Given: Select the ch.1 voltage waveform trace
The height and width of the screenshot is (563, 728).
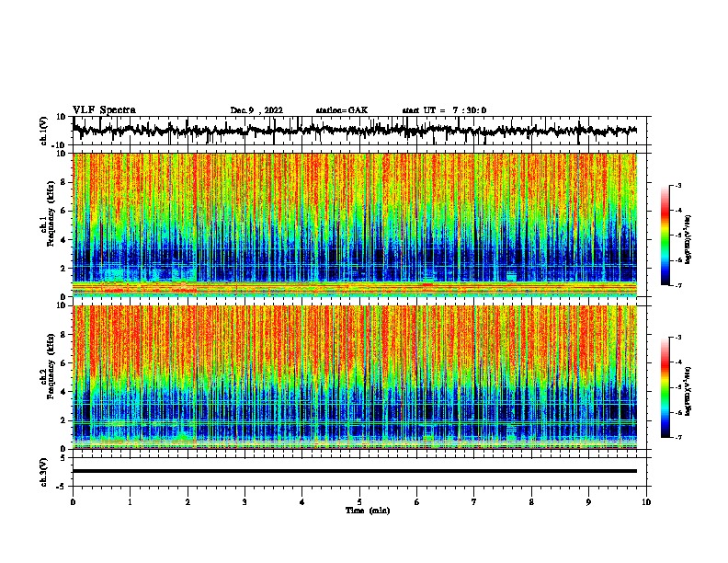Looking at the screenshot, I should coord(355,131).
